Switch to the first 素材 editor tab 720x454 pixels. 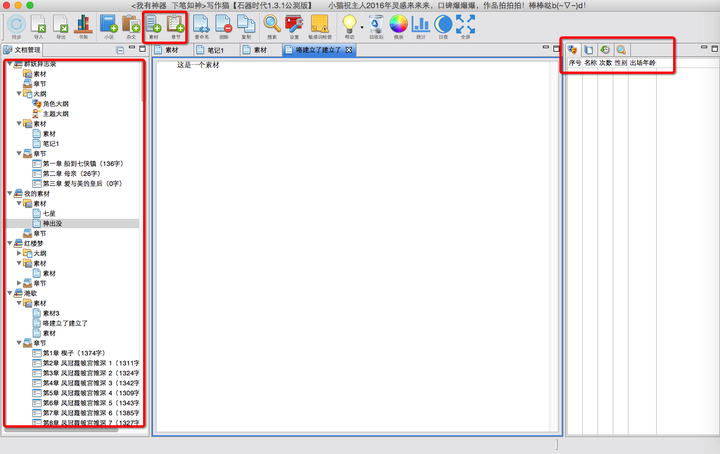[172, 50]
